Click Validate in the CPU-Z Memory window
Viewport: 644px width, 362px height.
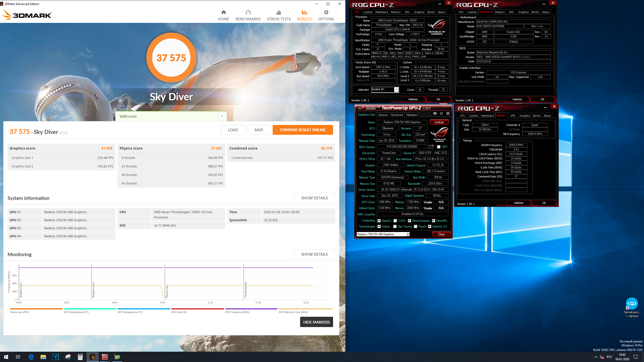(x=518, y=203)
